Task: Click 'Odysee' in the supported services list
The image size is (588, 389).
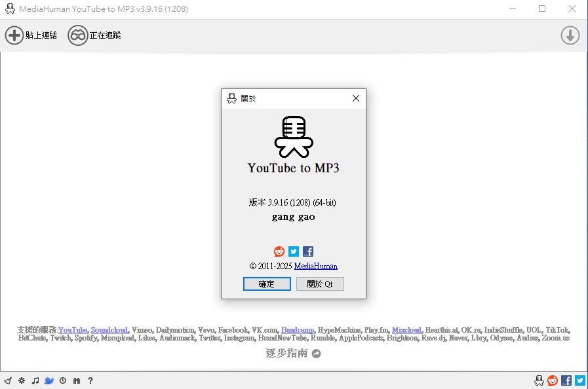Action: (501, 338)
